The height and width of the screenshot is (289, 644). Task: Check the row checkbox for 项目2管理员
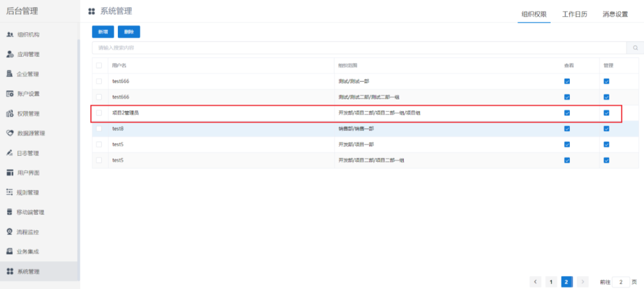(99, 113)
